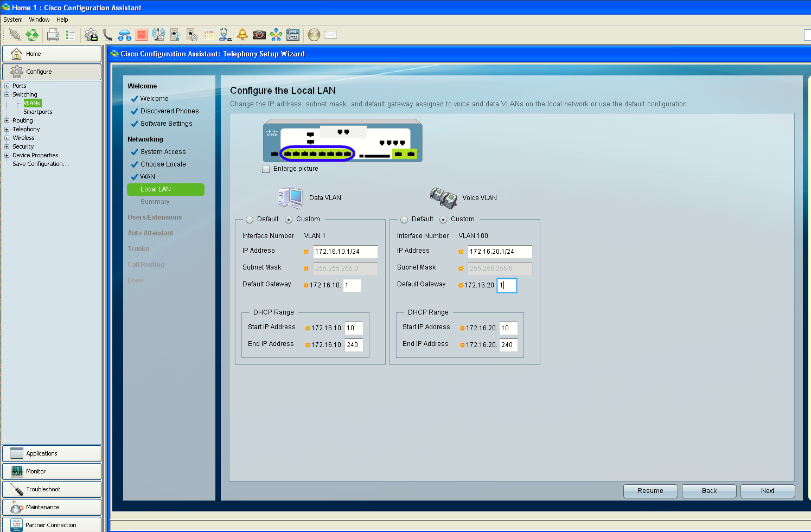This screenshot has width=811, height=532.
Task: Select Custom radio for Data VLAN
Action: tap(289, 220)
